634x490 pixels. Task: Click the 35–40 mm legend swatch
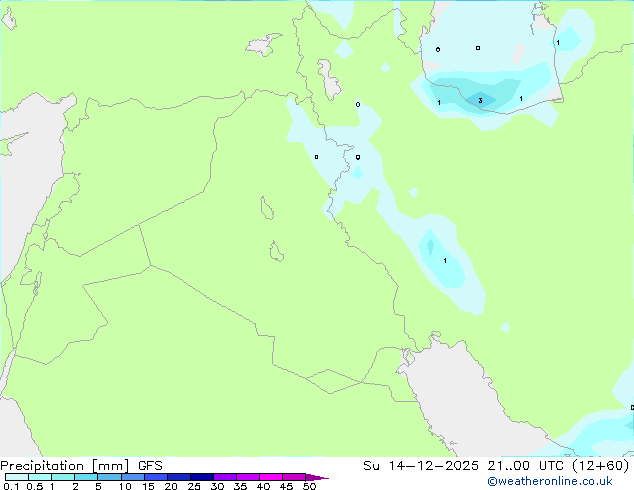[248, 477]
